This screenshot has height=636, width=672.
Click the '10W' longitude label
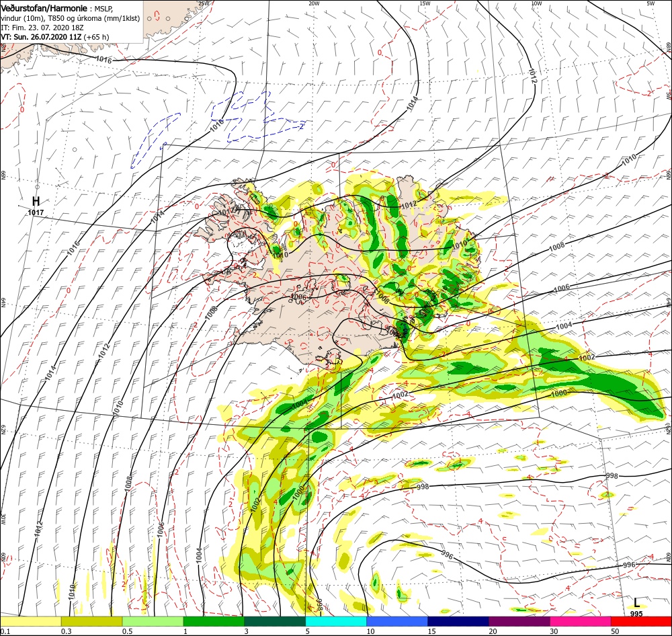click(x=536, y=3)
